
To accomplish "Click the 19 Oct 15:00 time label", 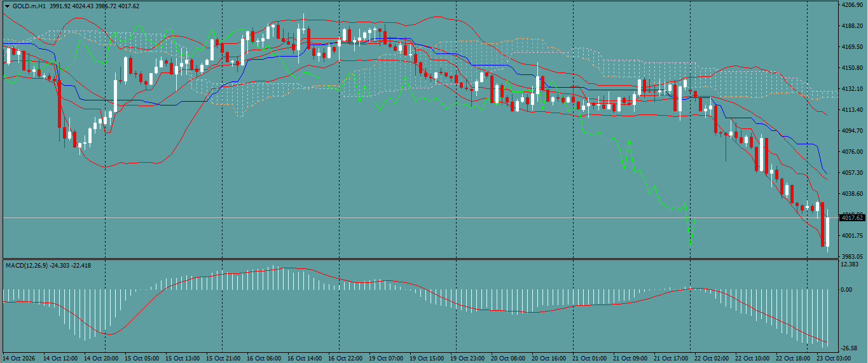I will pyautogui.click(x=427, y=359).
